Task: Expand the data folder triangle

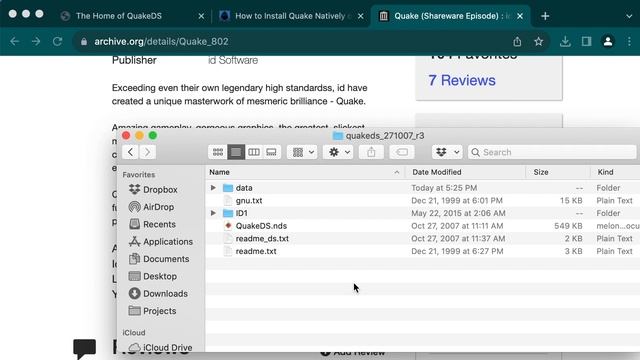Action: click(213, 188)
